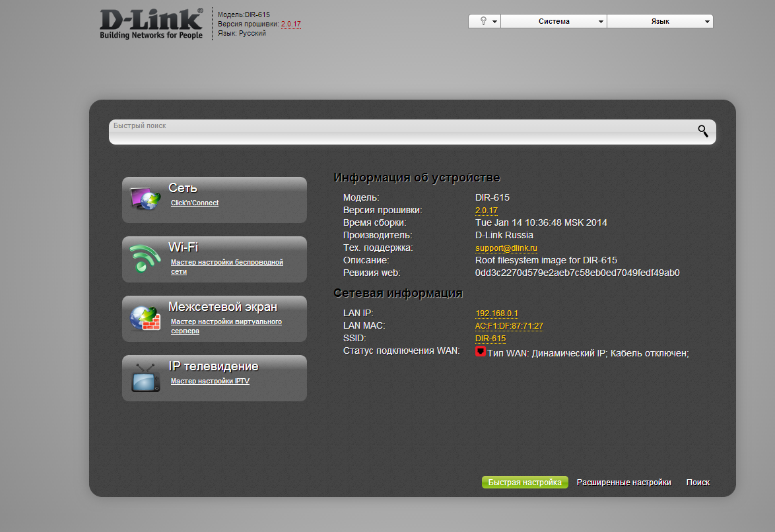Click the D-Link logo
This screenshot has width=775, height=532.
[151, 23]
